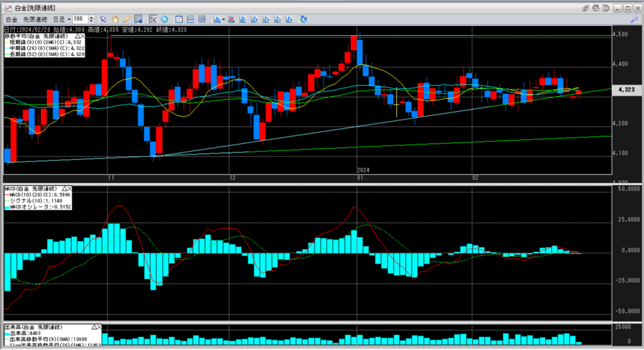The image size is (644, 350).
Task: Click the -50.0000 MACD axis label
Action: (627, 312)
